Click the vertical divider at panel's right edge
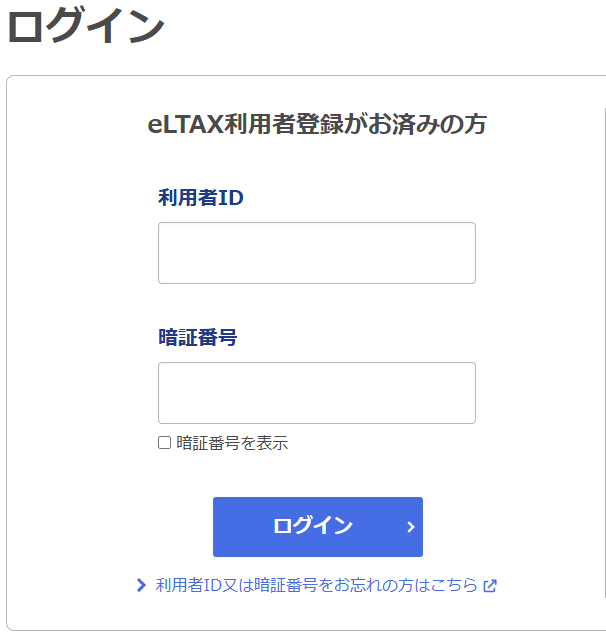This screenshot has width=606, height=633. pos(605,352)
